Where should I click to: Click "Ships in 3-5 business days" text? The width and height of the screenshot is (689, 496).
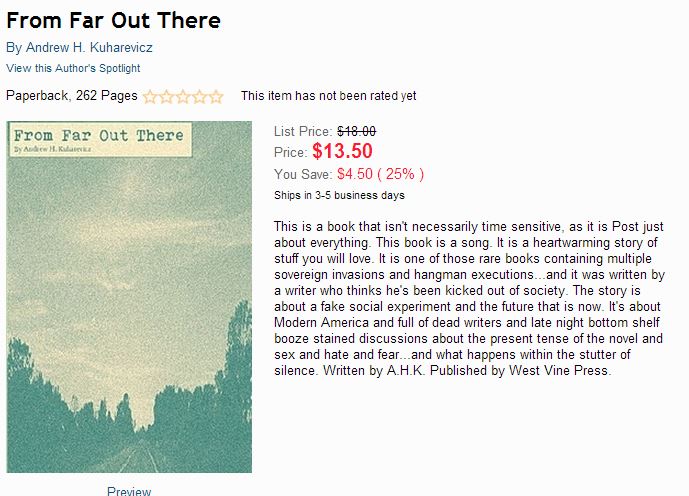pos(339,195)
